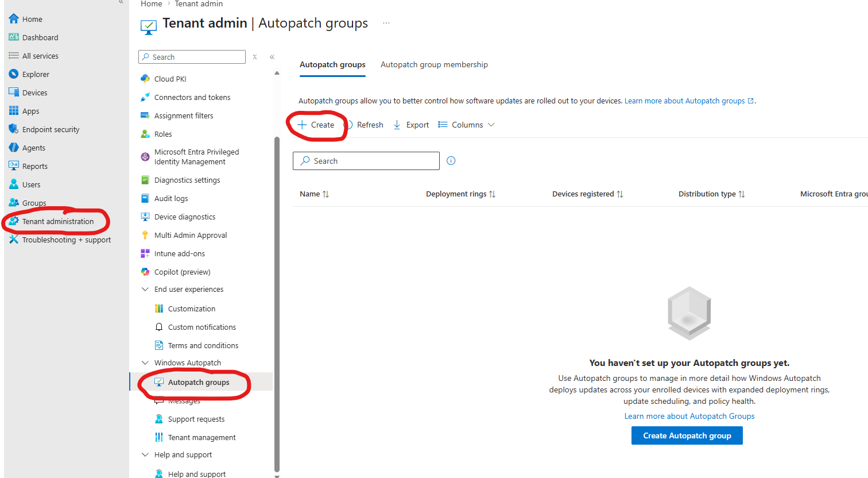868x478 pixels.
Task: Open Customization under End user experiences
Action: point(191,309)
